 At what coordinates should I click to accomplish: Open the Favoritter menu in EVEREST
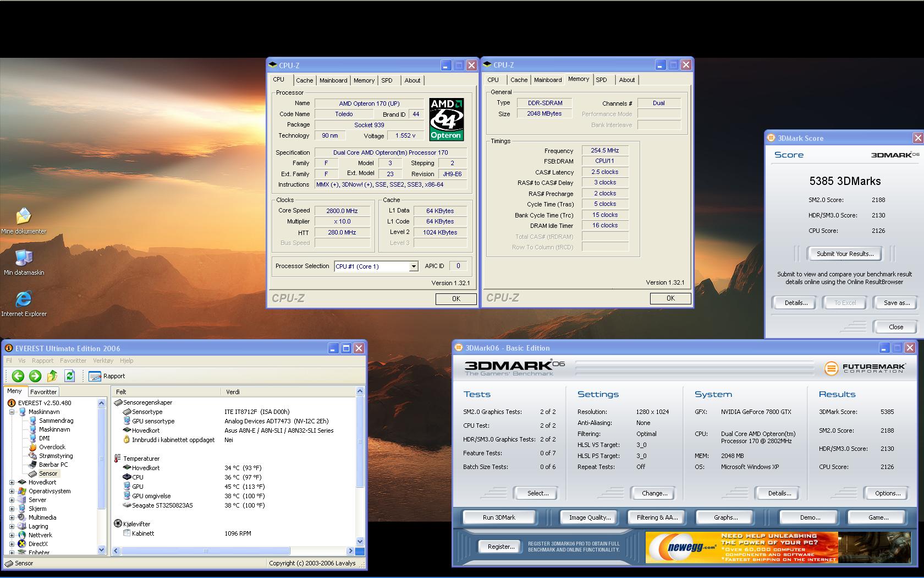click(73, 361)
